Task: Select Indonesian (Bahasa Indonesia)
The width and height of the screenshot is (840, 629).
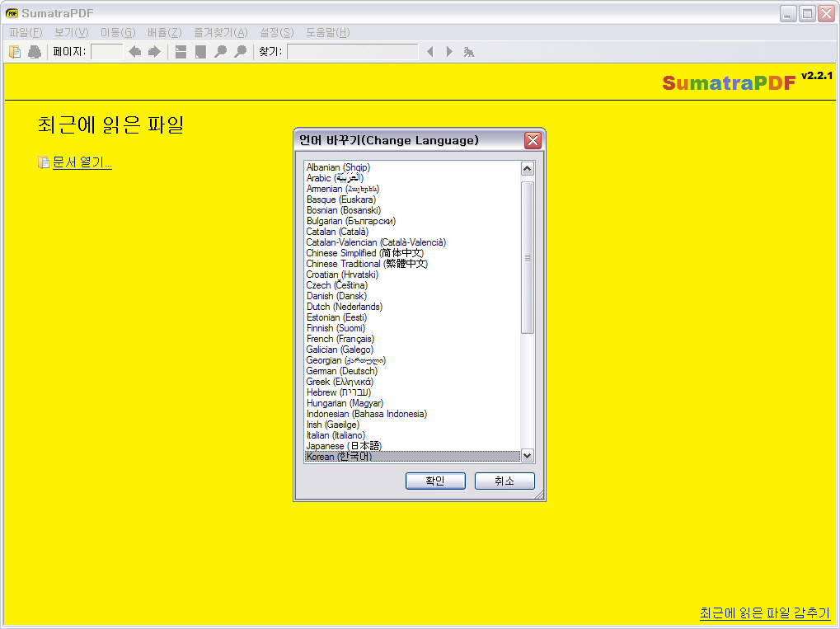Action: coord(412,414)
